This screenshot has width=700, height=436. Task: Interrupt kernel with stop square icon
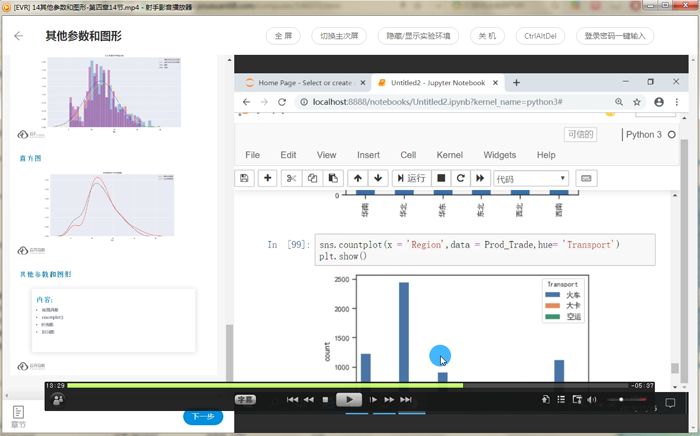pyautogui.click(x=441, y=178)
